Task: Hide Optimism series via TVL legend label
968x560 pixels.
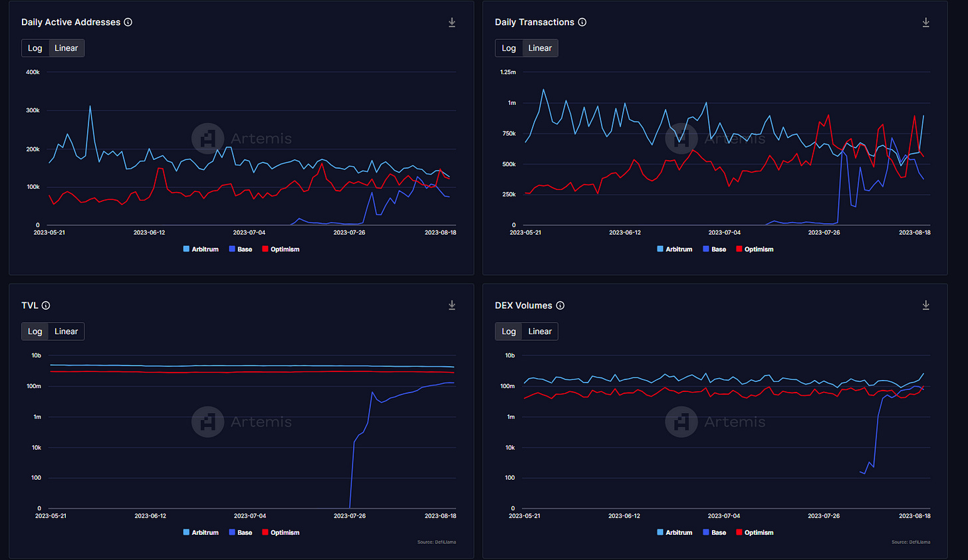Action: (x=285, y=533)
